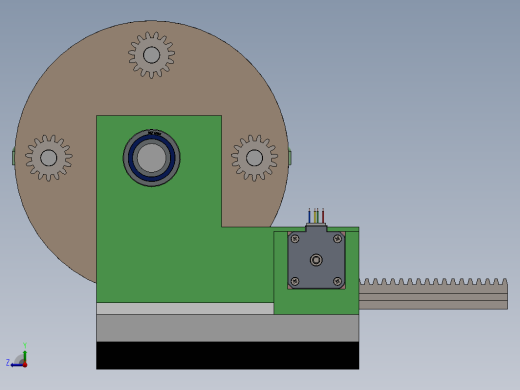This screenshot has width=520, height=390.
Task: Pick the black base block
Action: click(x=228, y=355)
